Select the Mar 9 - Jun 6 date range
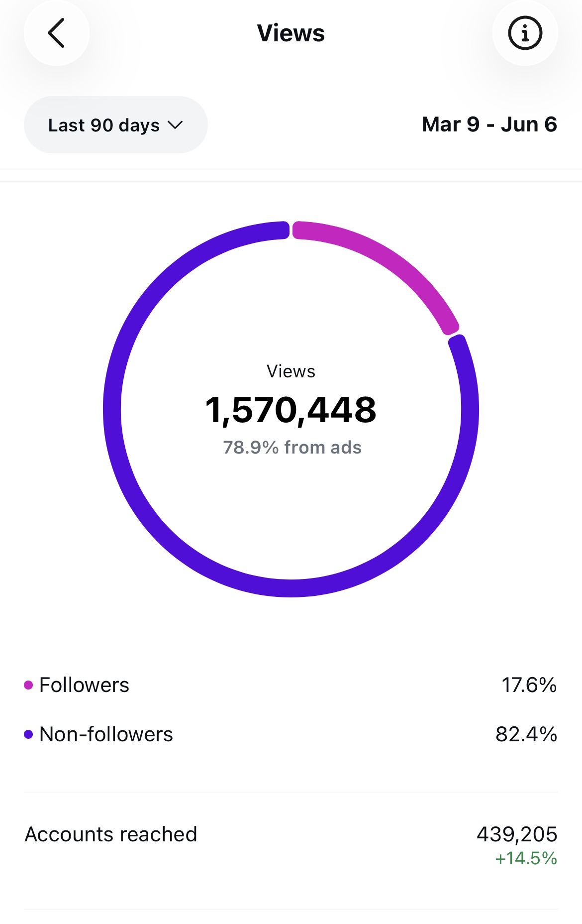Screen dimensions: 582x924 point(489,124)
